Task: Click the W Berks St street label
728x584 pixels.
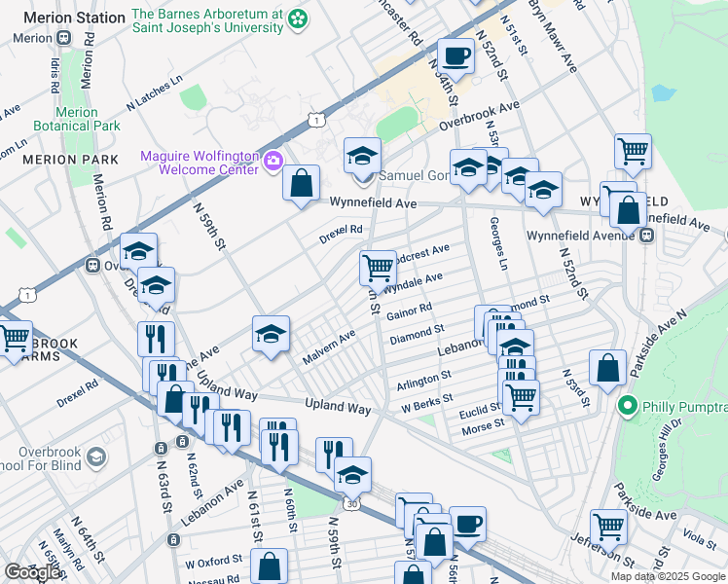Action: pyautogui.click(x=427, y=403)
